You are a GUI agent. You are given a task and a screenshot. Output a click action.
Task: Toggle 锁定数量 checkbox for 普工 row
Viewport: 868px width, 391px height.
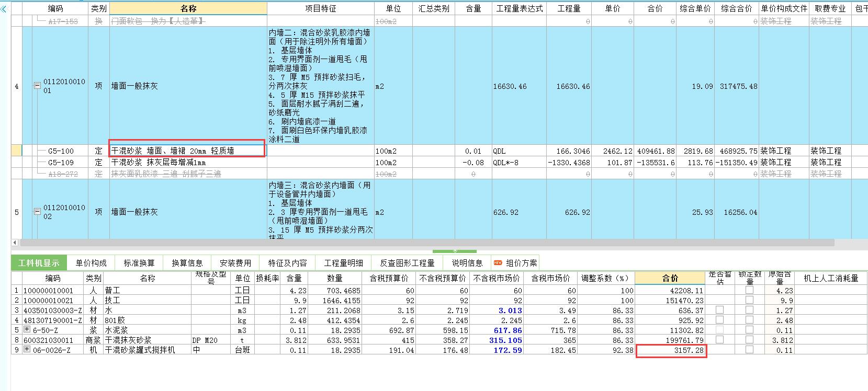tap(749, 290)
